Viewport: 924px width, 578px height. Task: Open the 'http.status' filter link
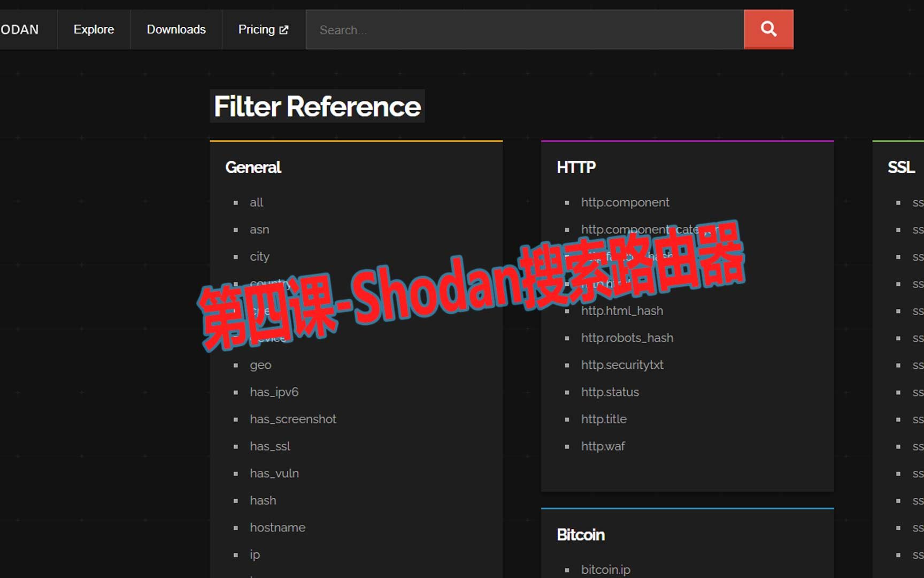click(x=610, y=392)
